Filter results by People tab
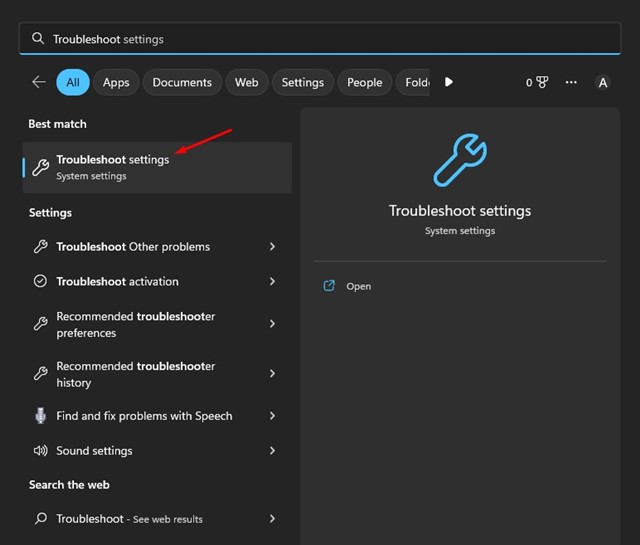Viewport: 640px width, 545px height. point(364,82)
